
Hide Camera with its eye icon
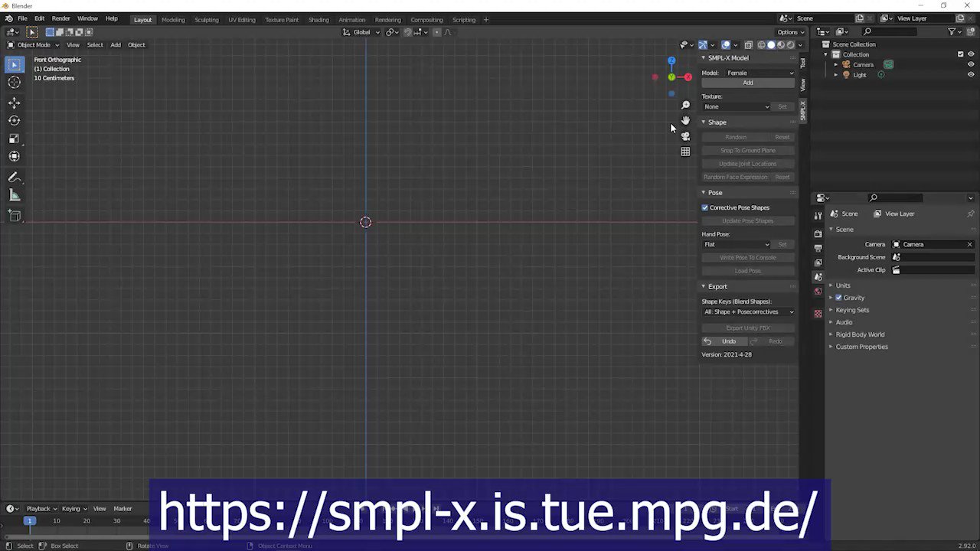tap(971, 64)
